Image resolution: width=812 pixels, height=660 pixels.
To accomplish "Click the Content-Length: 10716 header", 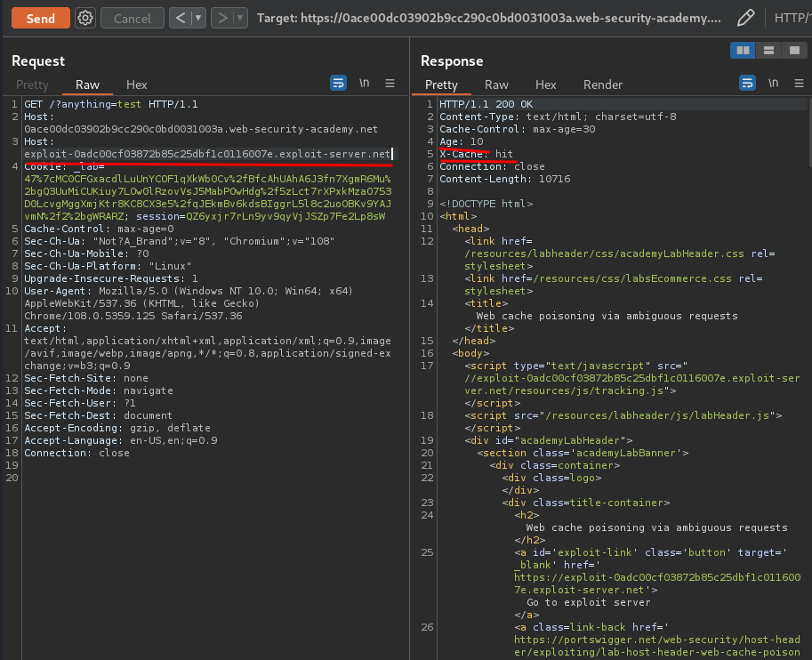I will coord(505,179).
